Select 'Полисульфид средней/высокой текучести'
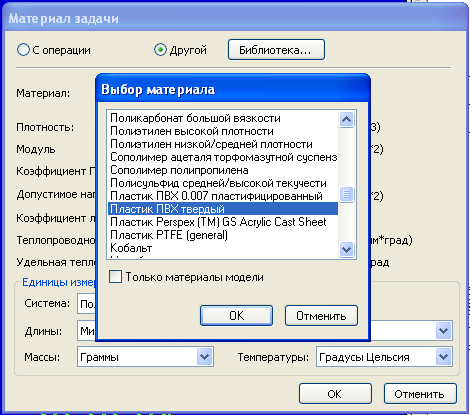This screenshot has height=415, width=470. (223, 183)
